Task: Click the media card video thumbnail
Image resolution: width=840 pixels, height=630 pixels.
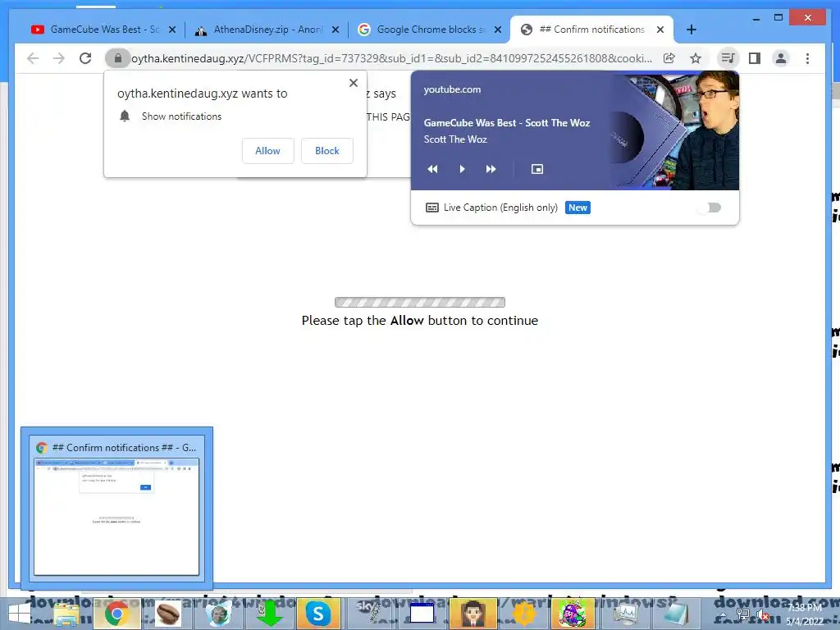Action: (675, 130)
